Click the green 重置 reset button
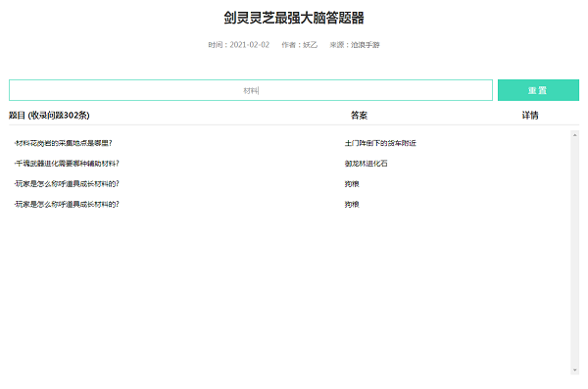The height and width of the screenshot is (389, 588). coord(538,90)
